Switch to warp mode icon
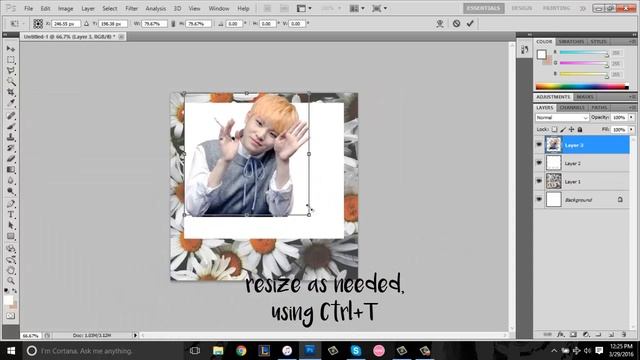Screen dimensions: 640x360 coord(440,24)
